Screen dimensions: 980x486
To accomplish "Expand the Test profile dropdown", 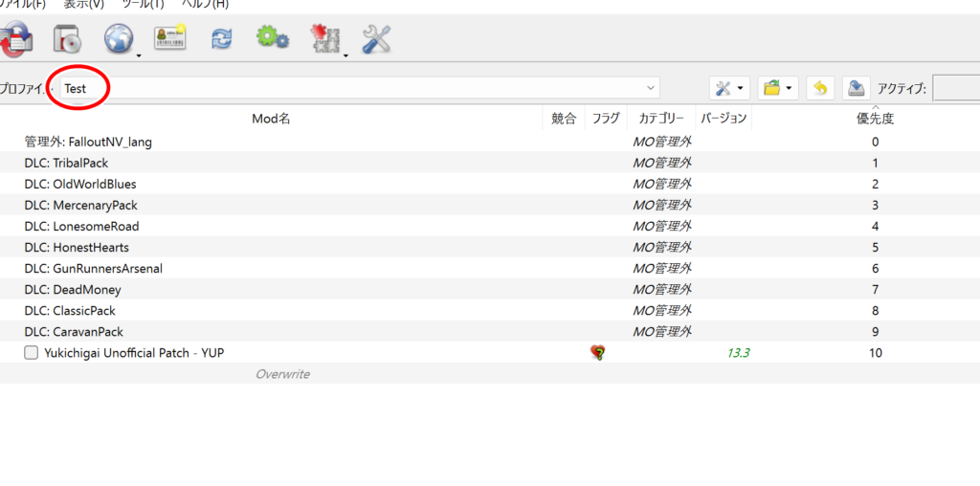I will (x=652, y=88).
